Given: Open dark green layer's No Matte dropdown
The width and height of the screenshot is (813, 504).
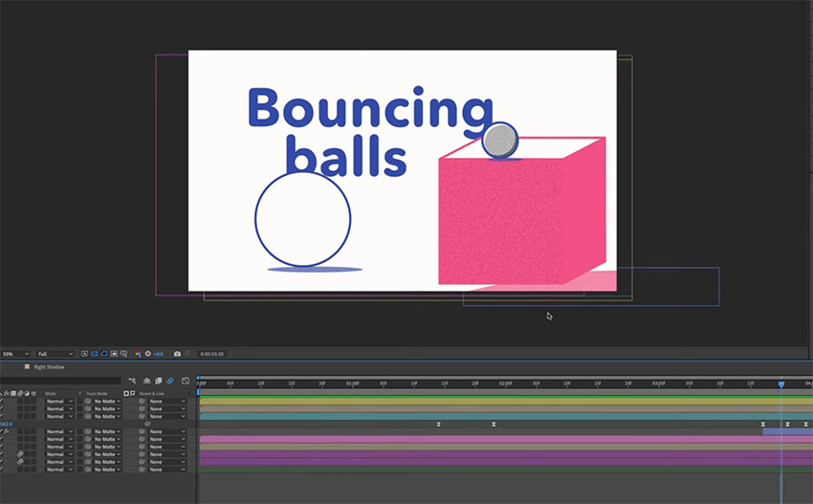Looking at the screenshot, I should [107, 470].
